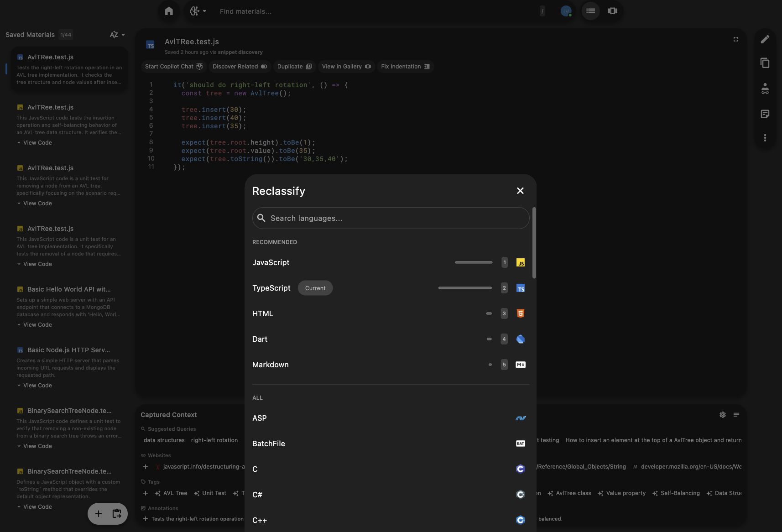Image resolution: width=782 pixels, height=532 pixels.
Task: Select Markdown in recommended list
Action: coord(391,365)
